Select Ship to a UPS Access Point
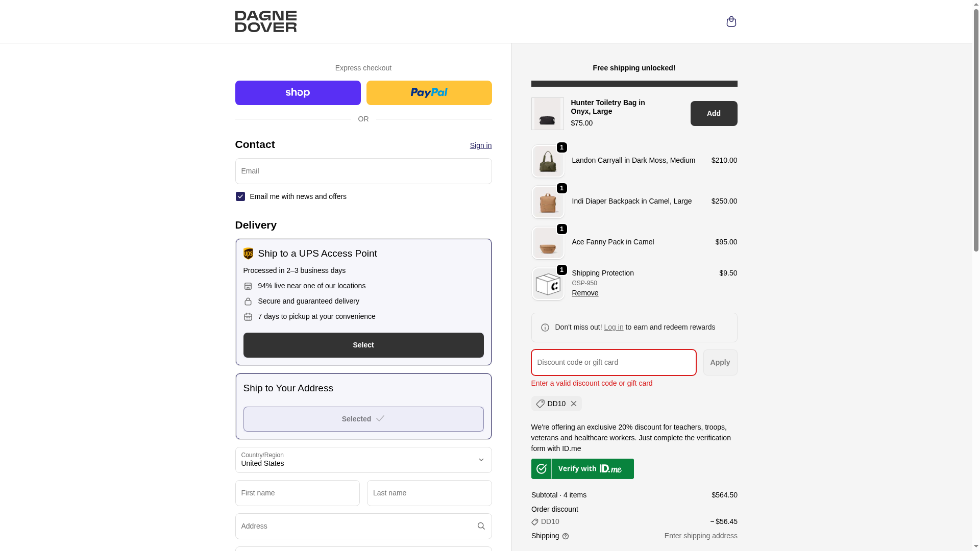980x551 pixels. (x=363, y=345)
